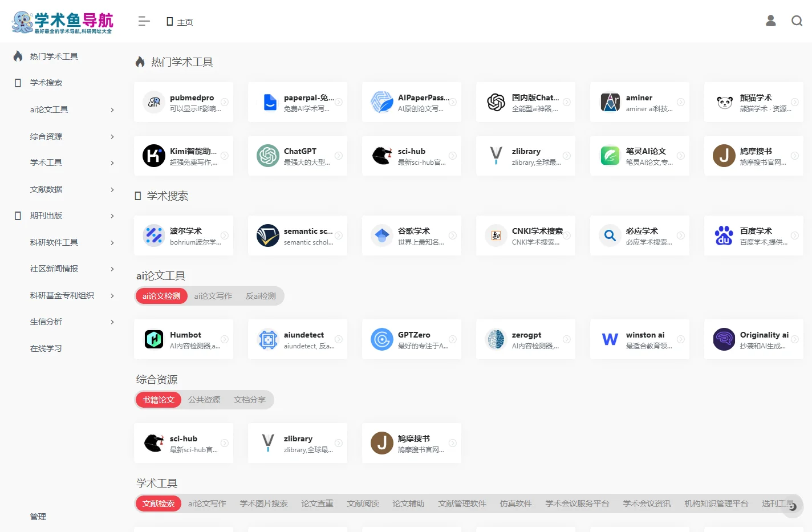Expand ai论文工具 sidebar chevron
812x532 pixels.
pyautogui.click(x=112, y=109)
